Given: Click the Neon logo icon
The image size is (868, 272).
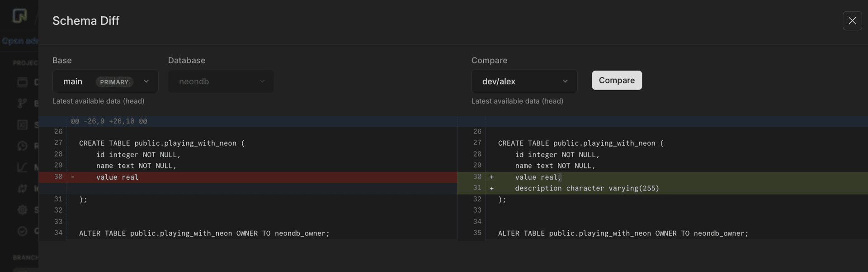Looking at the screenshot, I should [x=19, y=16].
